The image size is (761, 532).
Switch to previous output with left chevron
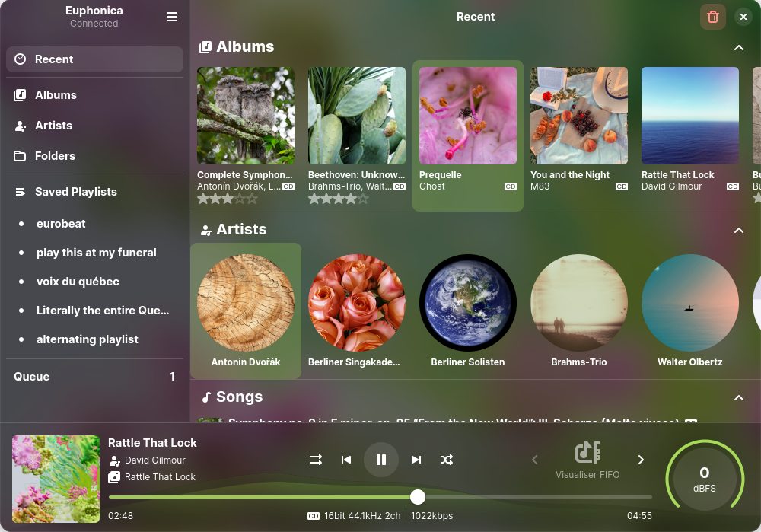(535, 460)
